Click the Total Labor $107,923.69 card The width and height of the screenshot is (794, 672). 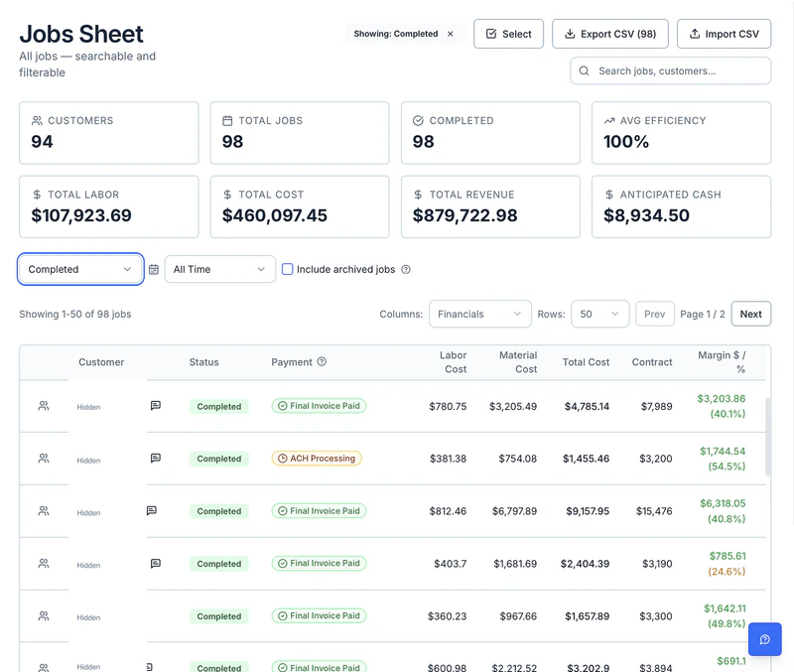click(x=109, y=206)
